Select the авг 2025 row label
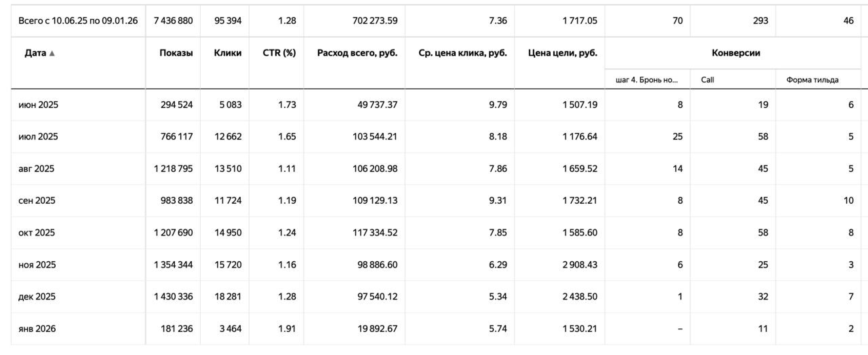Screen dimensions: 868x355 pos(36,169)
